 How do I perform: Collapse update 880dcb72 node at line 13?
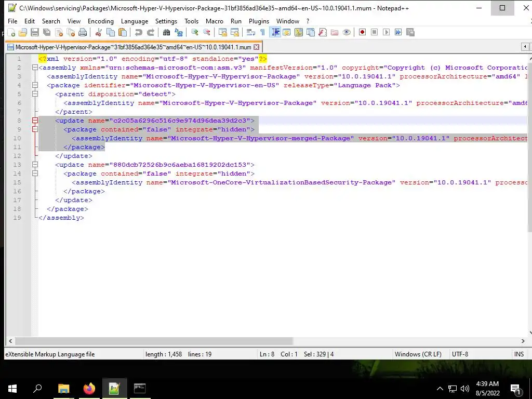pyautogui.click(x=35, y=165)
